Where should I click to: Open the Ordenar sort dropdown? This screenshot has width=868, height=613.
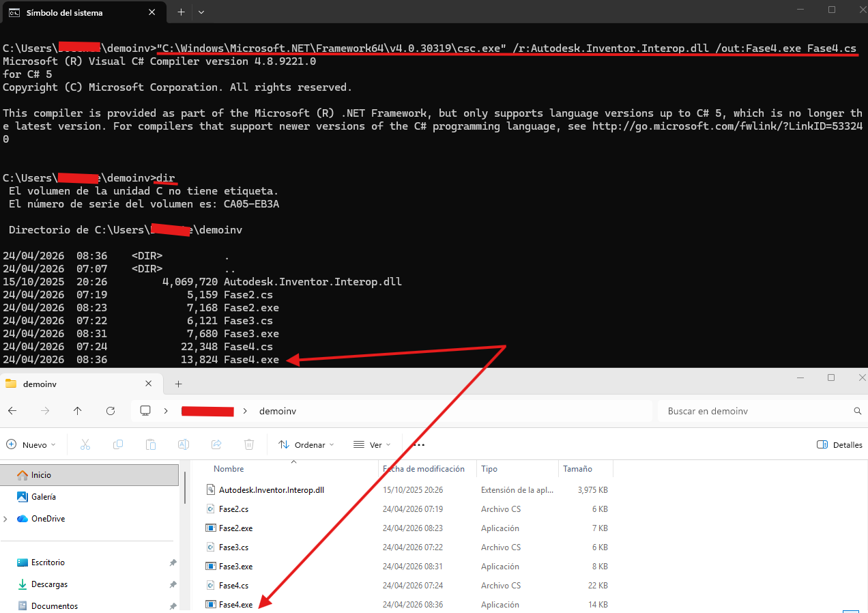coord(306,444)
